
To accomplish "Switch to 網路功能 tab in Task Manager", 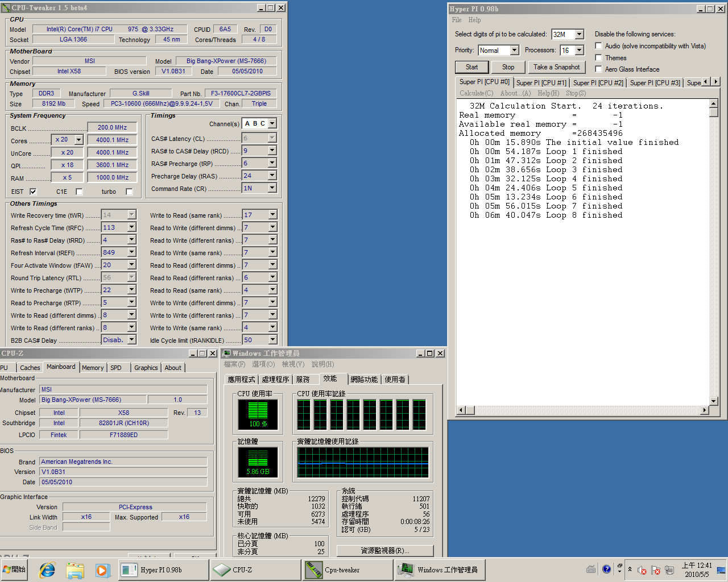I will tap(364, 379).
